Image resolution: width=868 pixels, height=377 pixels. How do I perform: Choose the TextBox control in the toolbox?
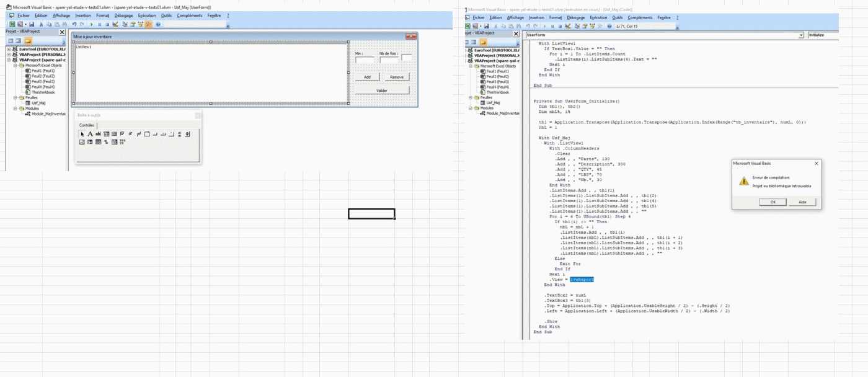[x=98, y=134]
